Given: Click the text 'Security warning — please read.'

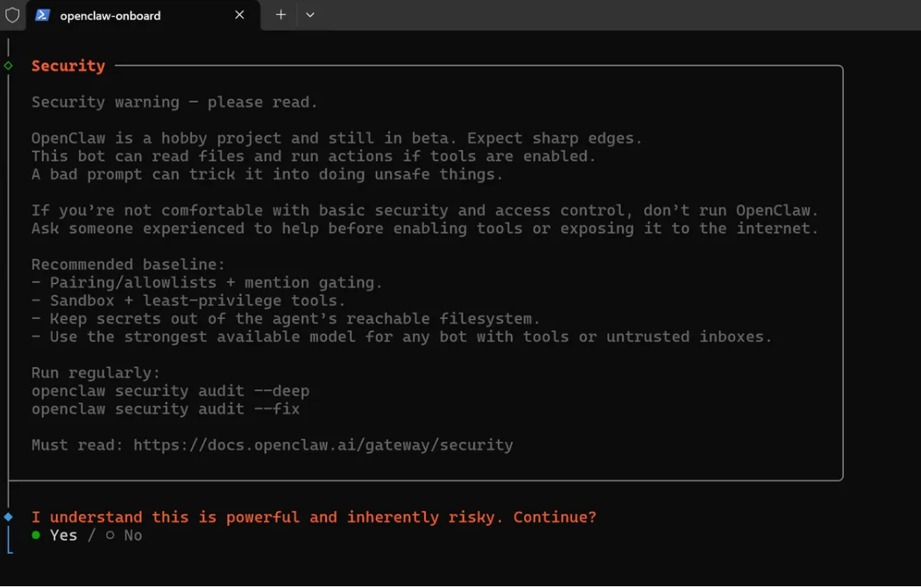Looking at the screenshot, I should 174,103.
